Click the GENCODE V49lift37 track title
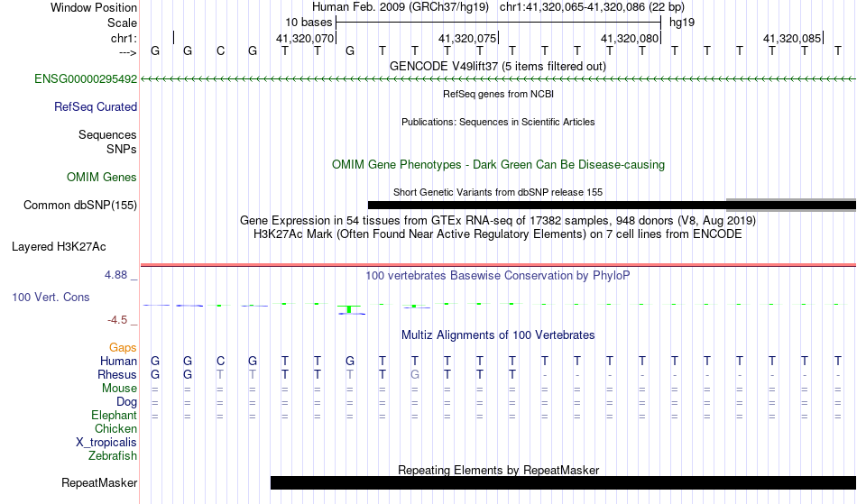The width and height of the screenshot is (857, 504). click(x=497, y=67)
